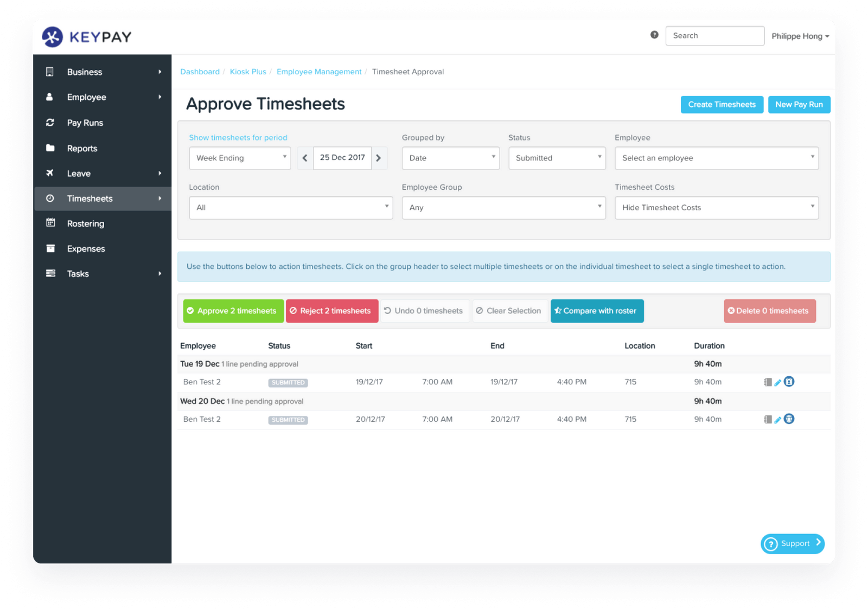Image resolution: width=868 pixels, height=610 pixels.
Task: Open the Timesheets sidebar menu
Action: (x=103, y=198)
